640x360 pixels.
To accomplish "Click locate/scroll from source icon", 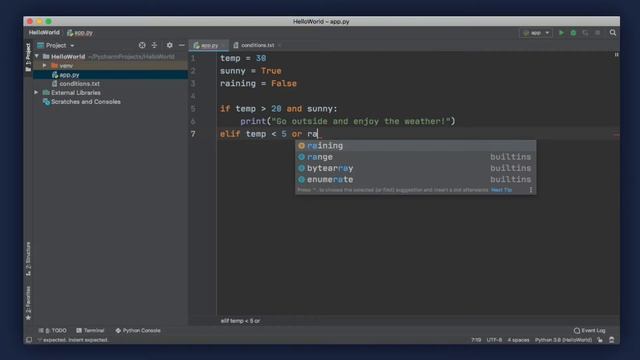I will tap(142, 45).
